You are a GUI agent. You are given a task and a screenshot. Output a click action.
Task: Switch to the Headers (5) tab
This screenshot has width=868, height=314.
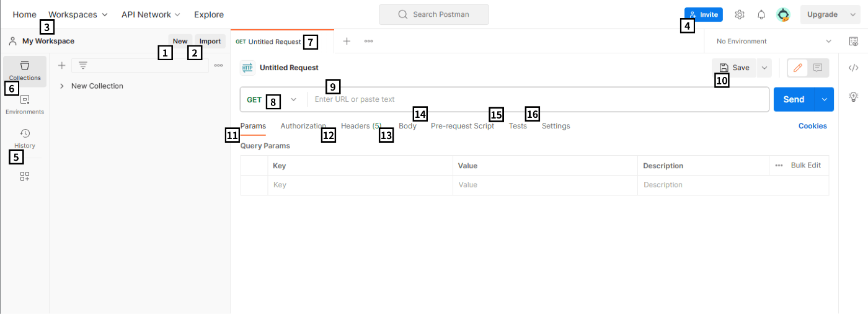pos(361,126)
